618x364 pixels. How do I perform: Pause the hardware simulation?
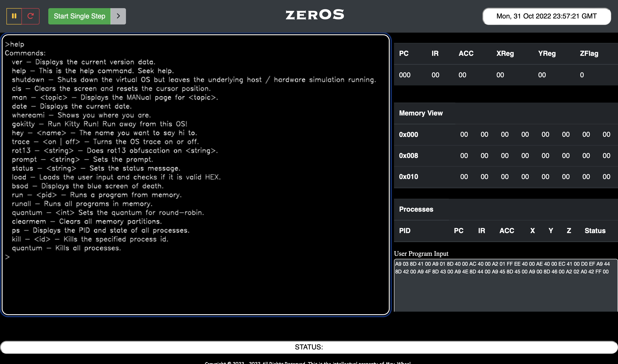[x=14, y=16]
